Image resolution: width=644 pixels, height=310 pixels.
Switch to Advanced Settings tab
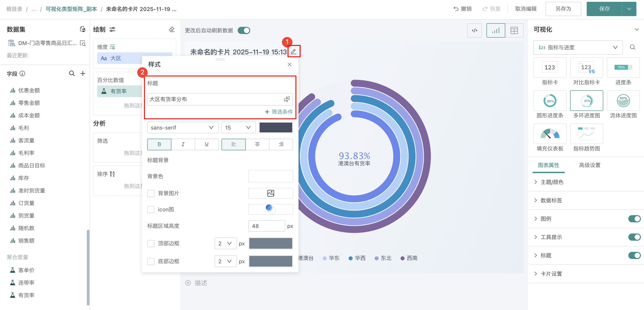point(589,165)
